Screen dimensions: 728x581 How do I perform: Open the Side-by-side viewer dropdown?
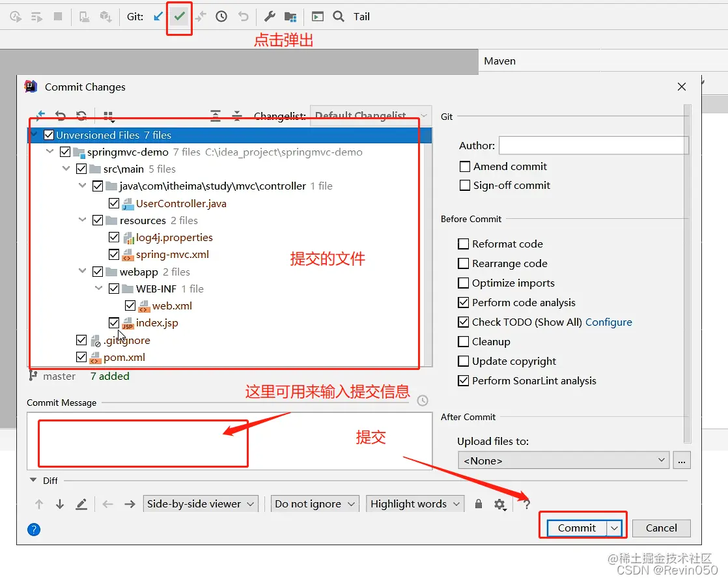click(200, 504)
